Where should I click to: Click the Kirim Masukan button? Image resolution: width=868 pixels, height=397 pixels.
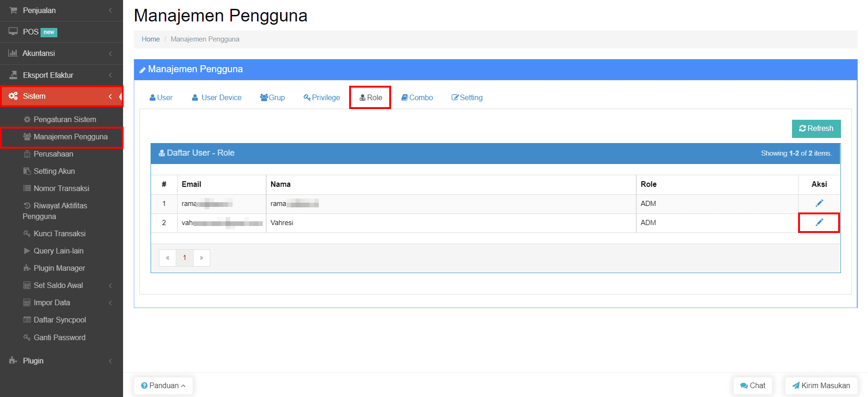pos(821,385)
